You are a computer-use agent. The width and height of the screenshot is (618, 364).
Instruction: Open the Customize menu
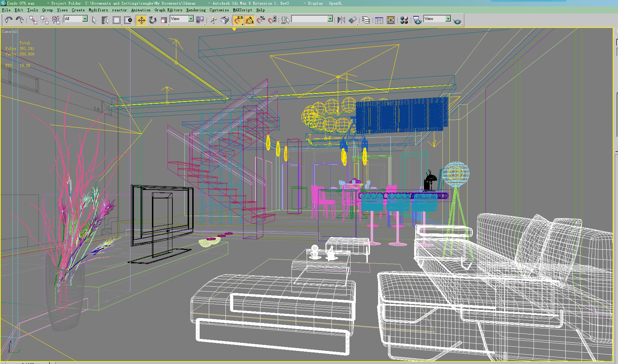pyautogui.click(x=219, y=10)
